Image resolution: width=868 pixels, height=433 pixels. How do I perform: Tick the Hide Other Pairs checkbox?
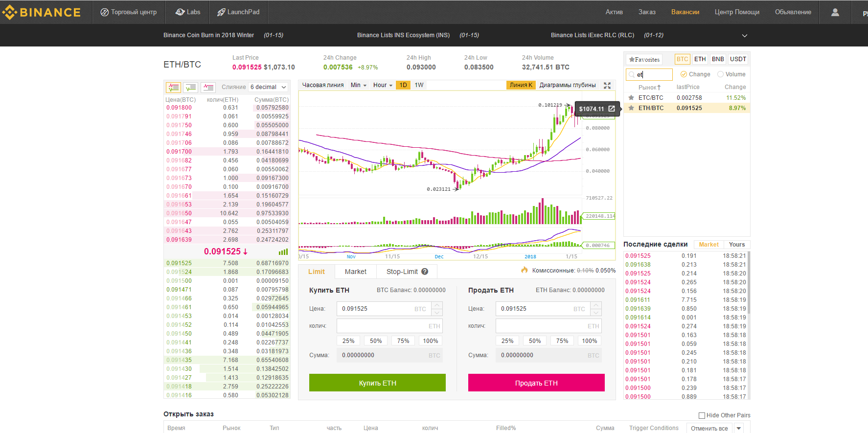pyautogui.click(x=702, y=415)
